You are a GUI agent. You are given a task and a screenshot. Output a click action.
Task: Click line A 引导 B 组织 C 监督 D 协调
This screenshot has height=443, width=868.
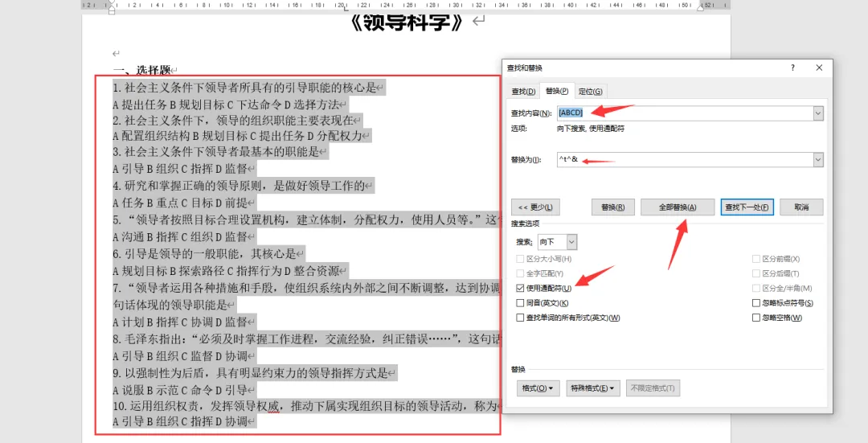pos(180,356)
